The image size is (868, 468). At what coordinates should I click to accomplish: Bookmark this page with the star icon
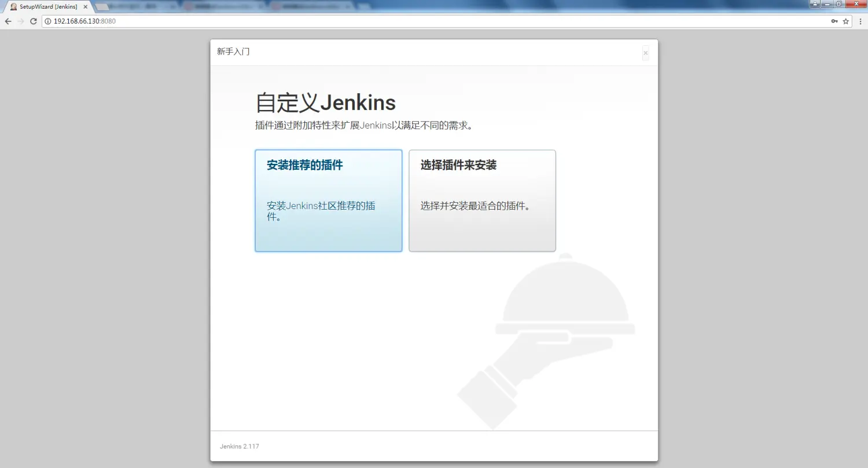point(846,21)
